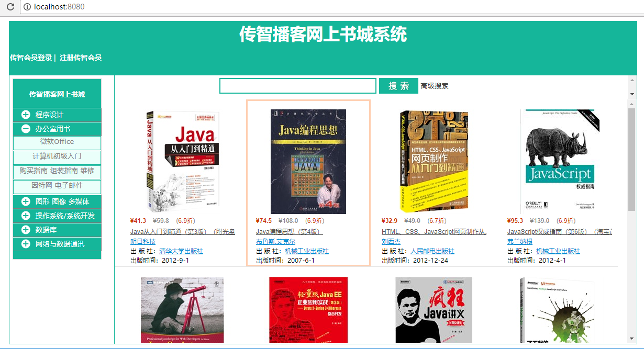
Task: Open 因特网 电子邮件 subcategory
Action: click(x=57, y=185)
